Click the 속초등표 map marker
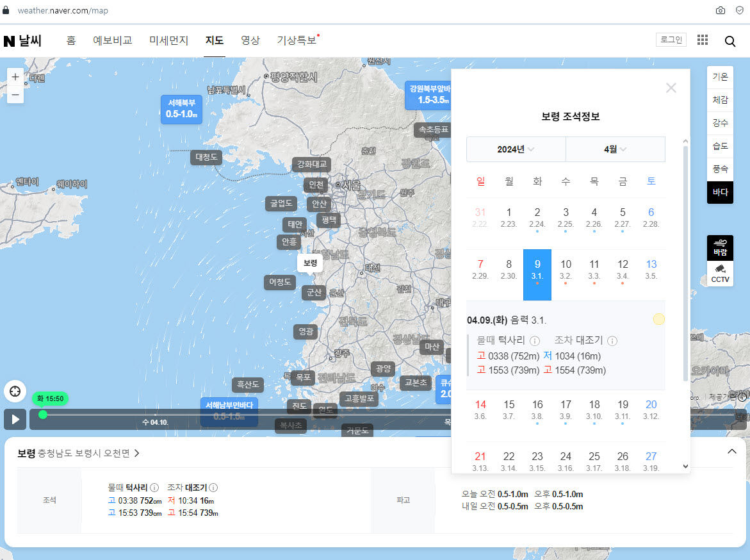The height and width of the screenshot is (560, 750). 433,129
